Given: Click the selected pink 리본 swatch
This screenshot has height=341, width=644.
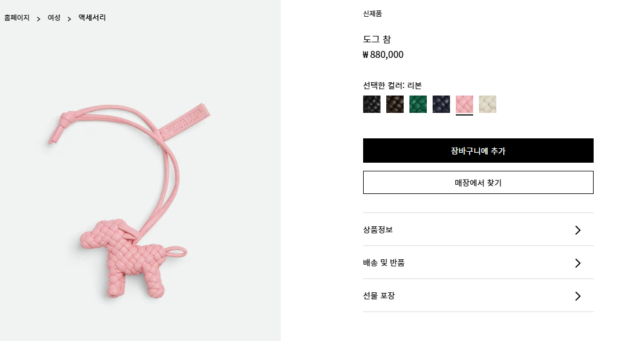Looking at the screenshot, I should coord(464,104).
